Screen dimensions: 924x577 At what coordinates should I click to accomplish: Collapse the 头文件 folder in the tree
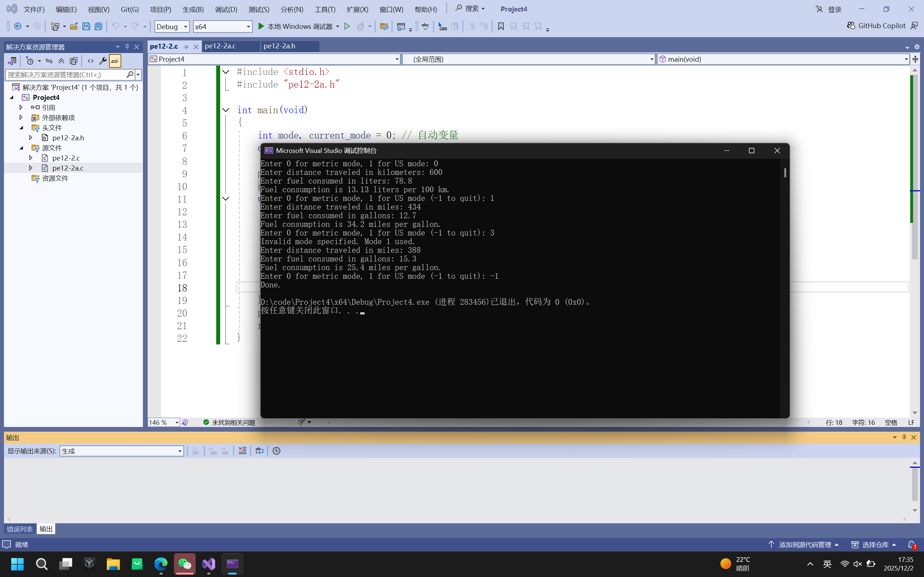tap(21, 127)
